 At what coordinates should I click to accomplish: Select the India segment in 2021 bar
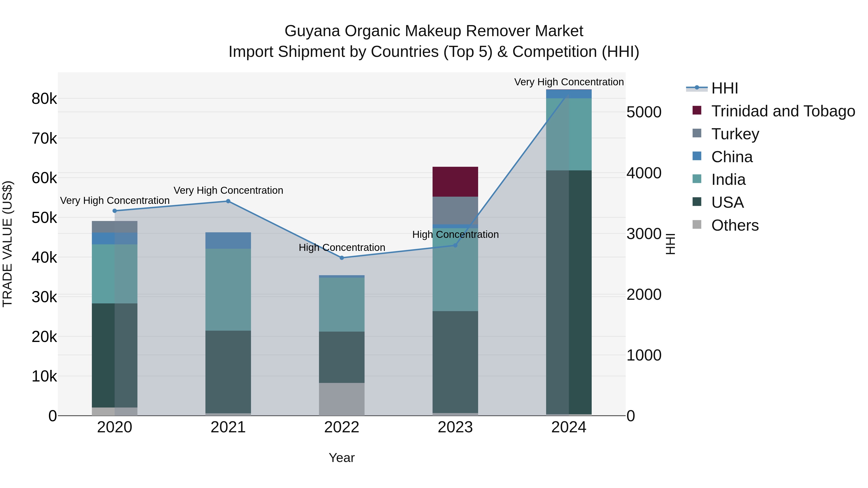(228, 290)
